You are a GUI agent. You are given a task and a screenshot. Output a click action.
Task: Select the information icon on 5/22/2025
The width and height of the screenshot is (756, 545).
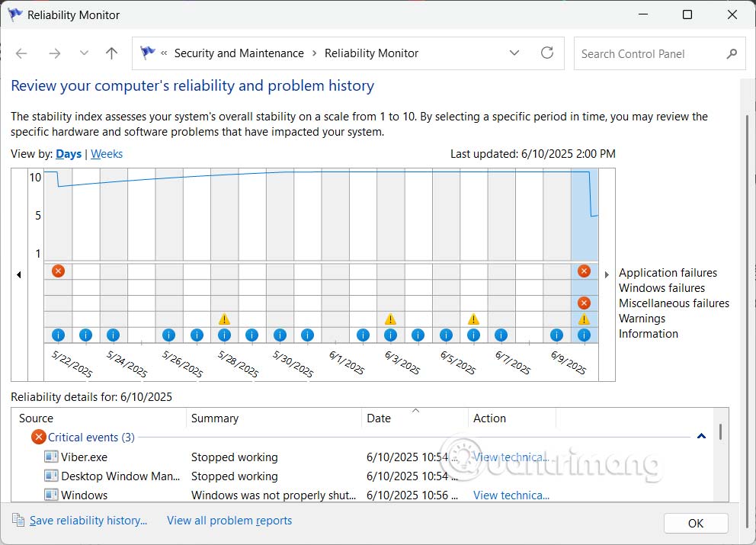pyautogui.click(x=58, y=335)
